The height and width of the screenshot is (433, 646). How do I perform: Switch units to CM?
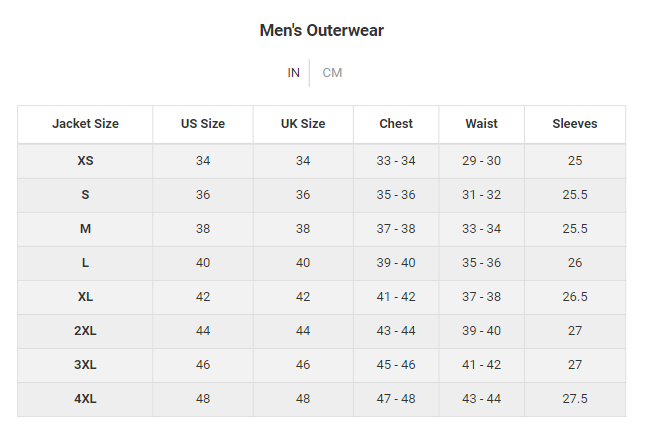click(332, 73)
